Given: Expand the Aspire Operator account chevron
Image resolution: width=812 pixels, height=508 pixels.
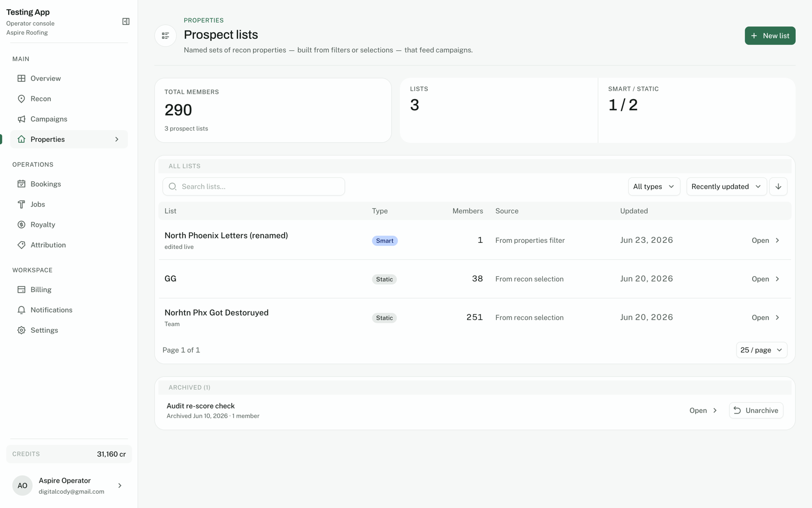Looking at the screenshot, I should point(120,486).
